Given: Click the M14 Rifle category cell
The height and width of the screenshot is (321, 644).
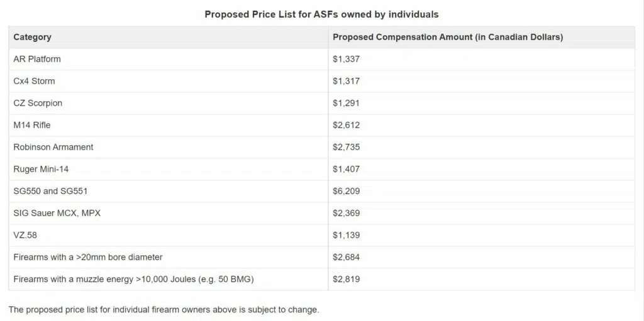Looking at the screenshot, I should tap(169, 125).
